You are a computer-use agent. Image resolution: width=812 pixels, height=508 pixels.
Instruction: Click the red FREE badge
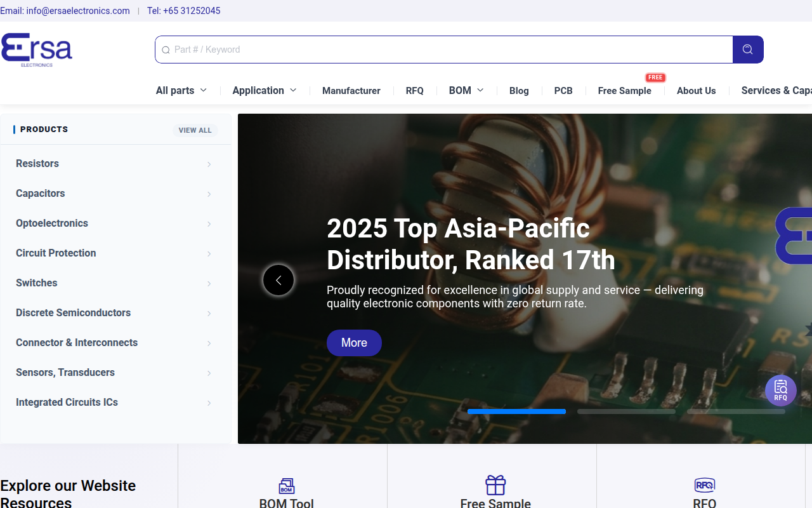655,77
